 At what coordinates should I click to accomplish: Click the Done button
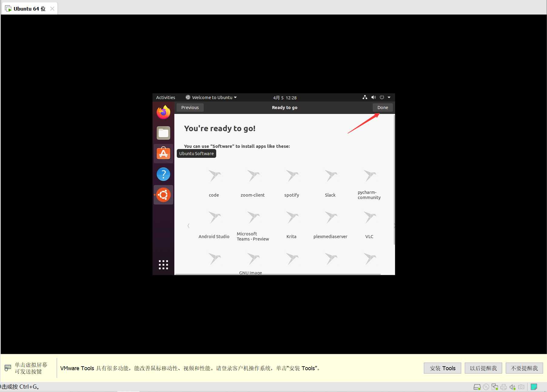pos(383,108)
